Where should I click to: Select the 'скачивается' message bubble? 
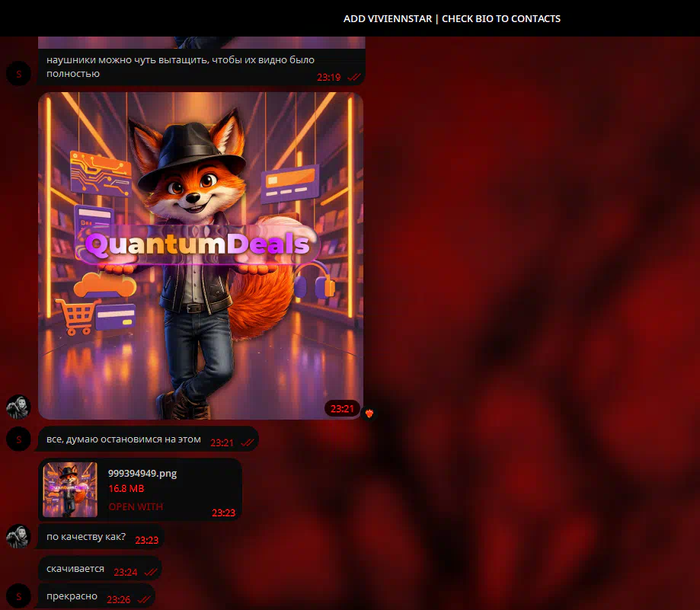tap(75, 569)
